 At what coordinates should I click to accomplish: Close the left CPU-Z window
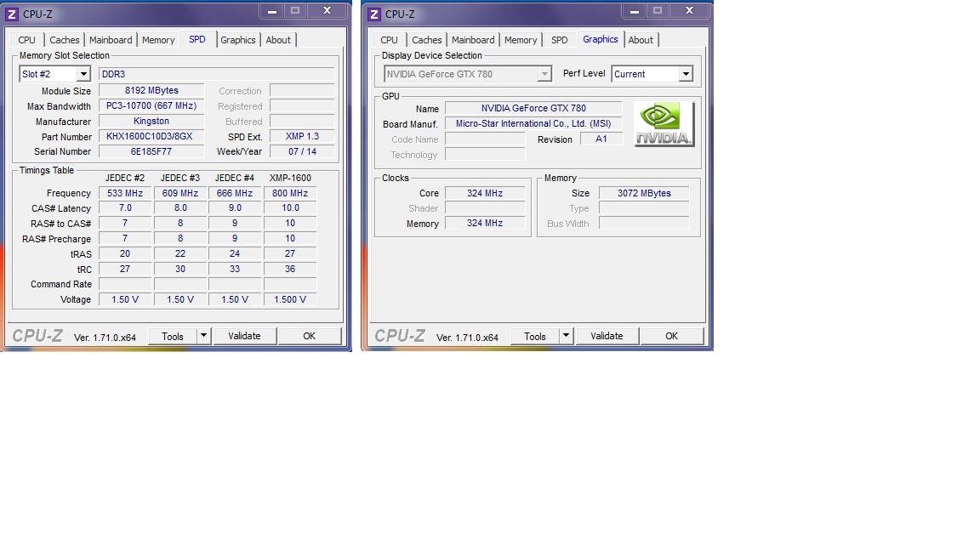327,10
